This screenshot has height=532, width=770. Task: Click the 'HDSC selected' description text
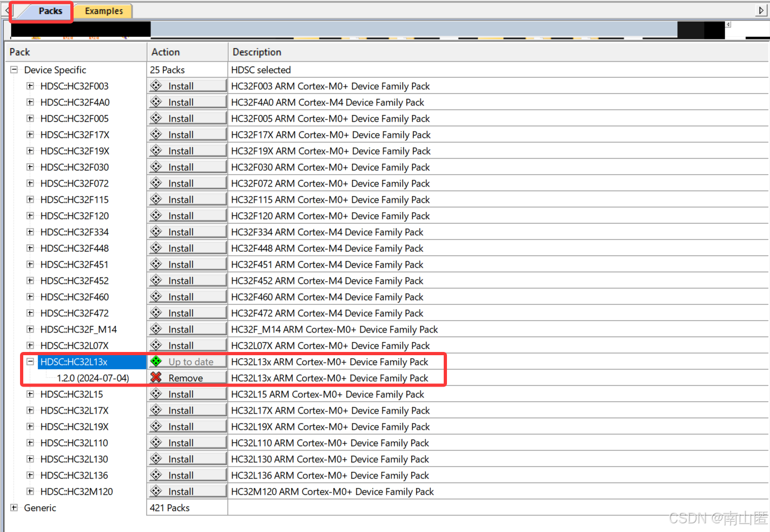click(261, 70)
